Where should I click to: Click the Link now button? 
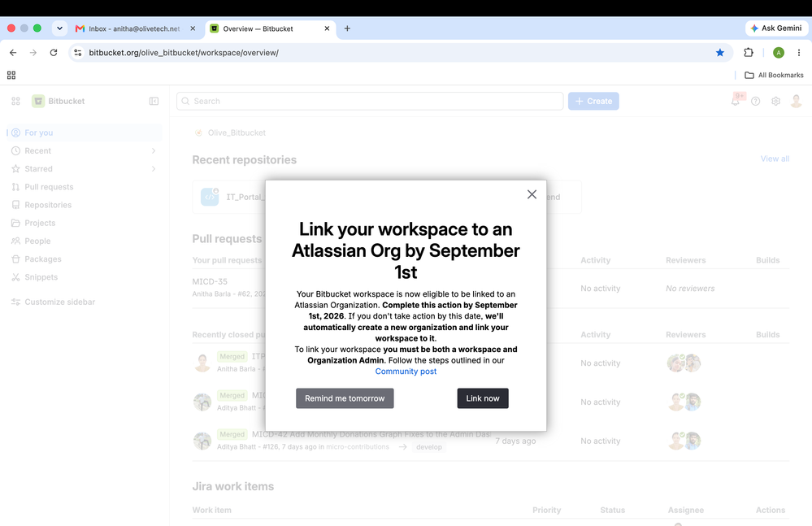coord(483,398)
